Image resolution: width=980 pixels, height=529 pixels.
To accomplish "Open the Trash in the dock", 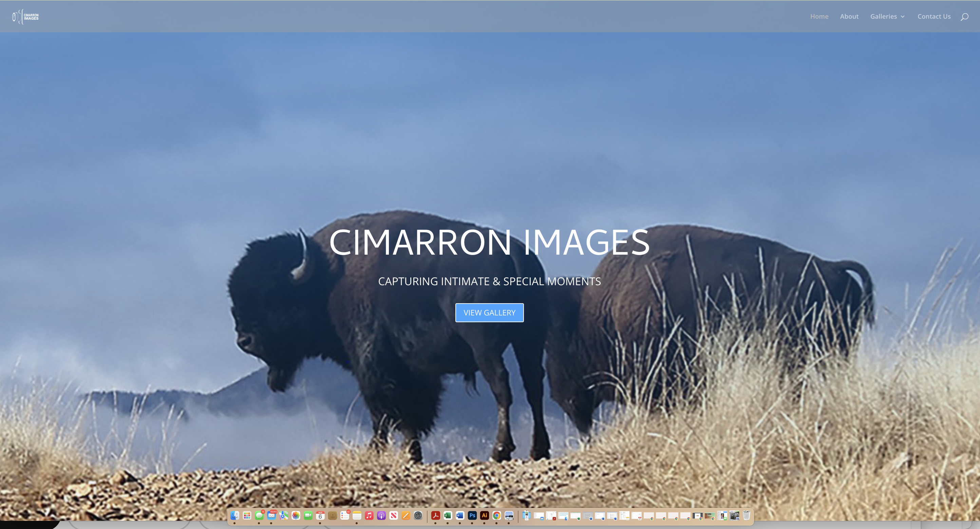I will pyautogui.click(x=747, y=515).
